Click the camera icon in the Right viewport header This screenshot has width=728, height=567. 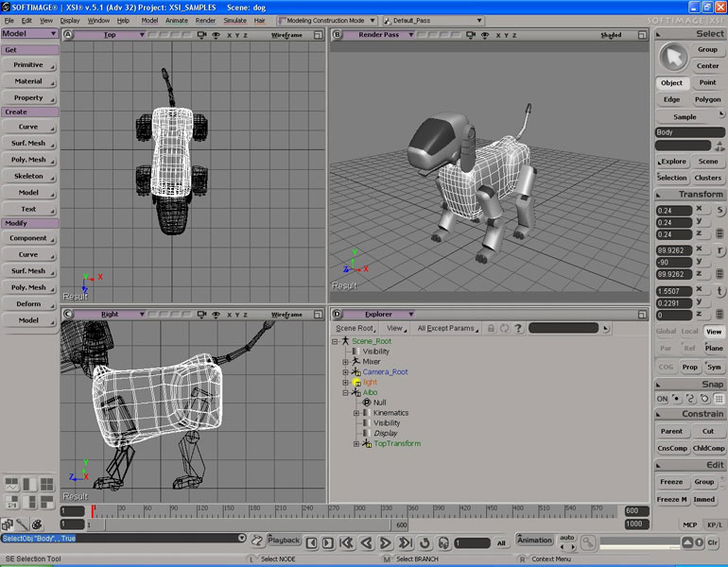[201, 314]
